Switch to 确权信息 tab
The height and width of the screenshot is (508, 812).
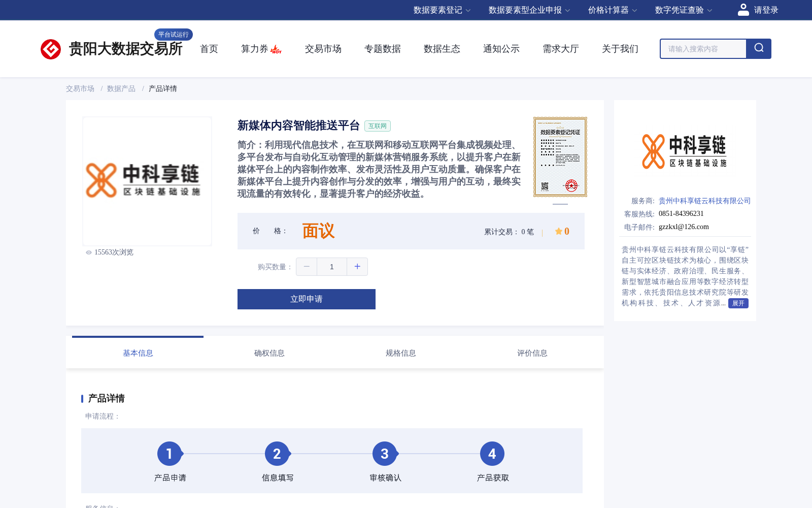pyautogui.click(x=269, y=353)
